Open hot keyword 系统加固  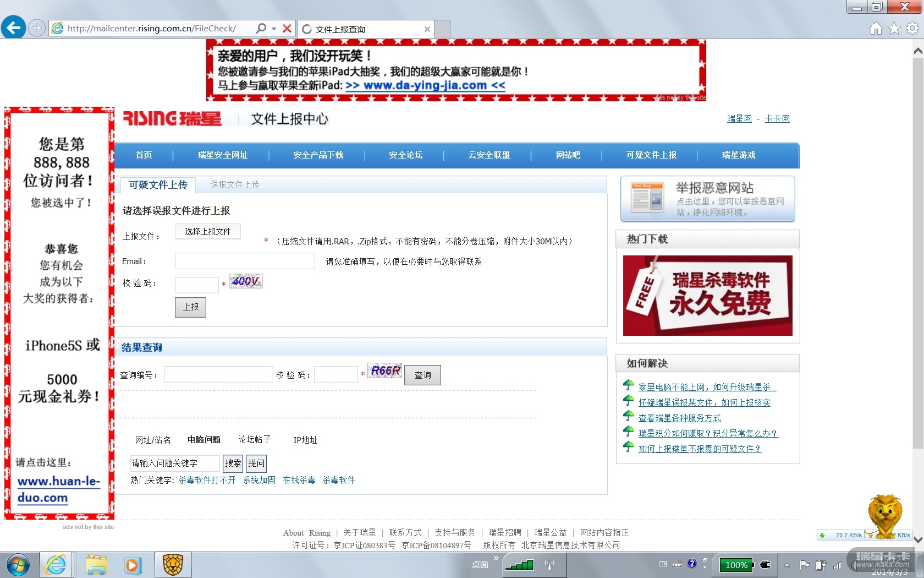click(x=259, y=480)
